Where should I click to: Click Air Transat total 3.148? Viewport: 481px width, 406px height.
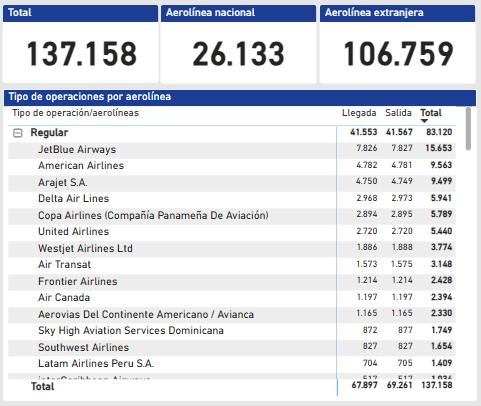[x=441, y=264]
